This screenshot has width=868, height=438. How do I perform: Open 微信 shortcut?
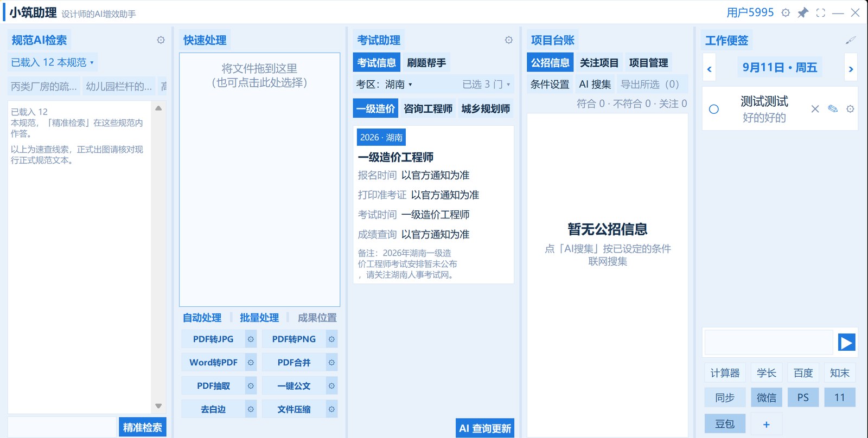tap(767, 397)
